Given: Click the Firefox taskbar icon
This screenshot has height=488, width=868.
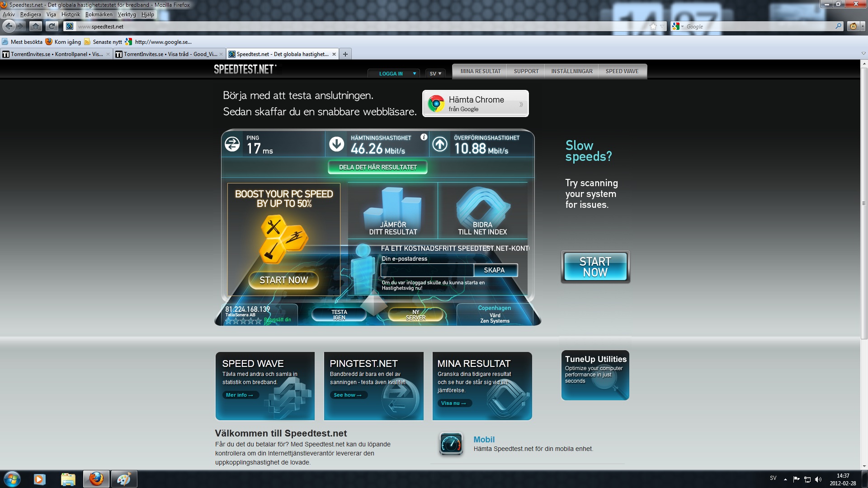Looking at the screenshot, I should point(96,479).
